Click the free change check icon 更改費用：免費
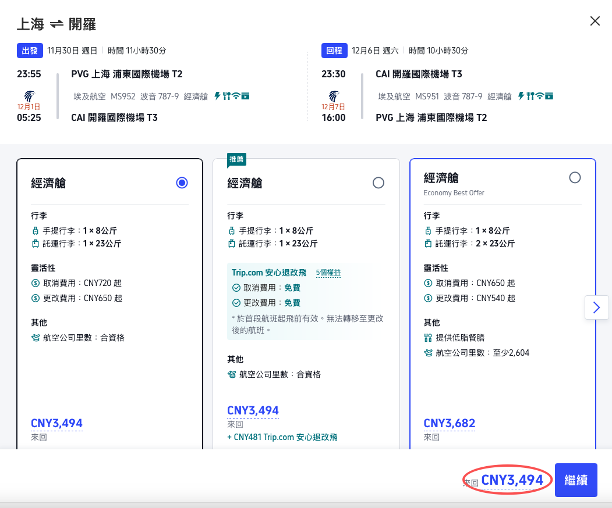 tap(236, 303)
